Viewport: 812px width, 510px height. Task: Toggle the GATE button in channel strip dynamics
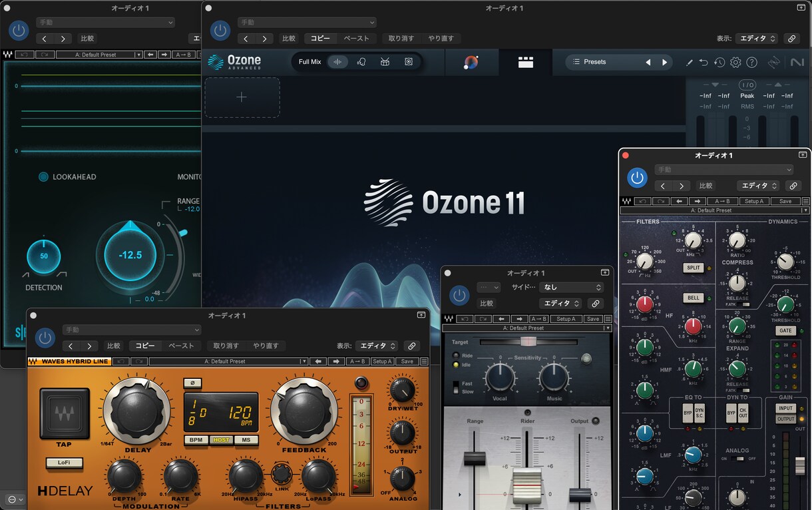(785, 331)
